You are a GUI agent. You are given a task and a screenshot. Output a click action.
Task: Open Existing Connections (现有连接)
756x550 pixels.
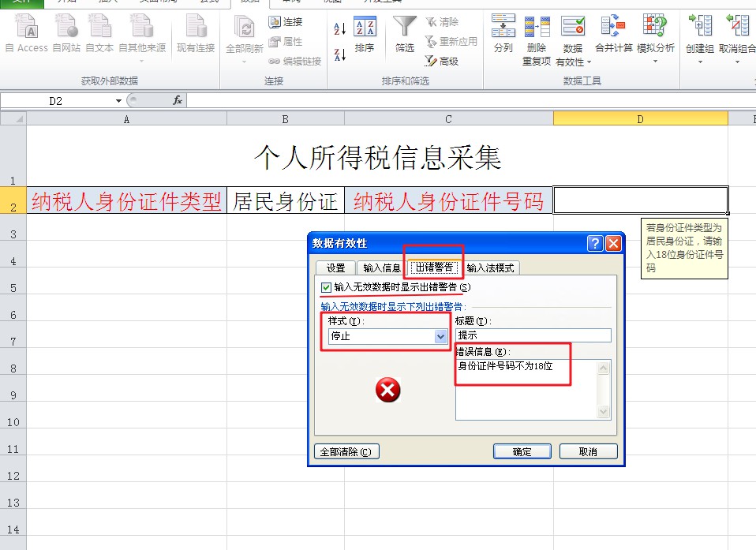click(195, 33)
